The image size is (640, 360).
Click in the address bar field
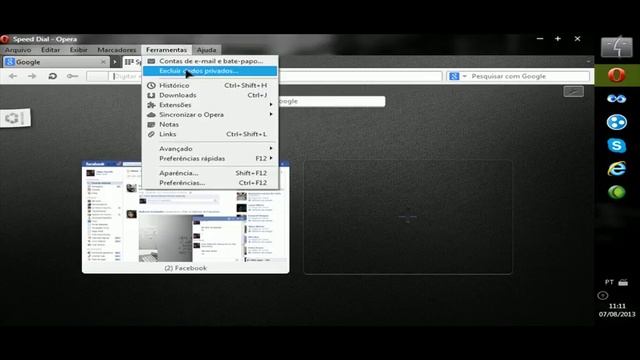pos(264,76)
